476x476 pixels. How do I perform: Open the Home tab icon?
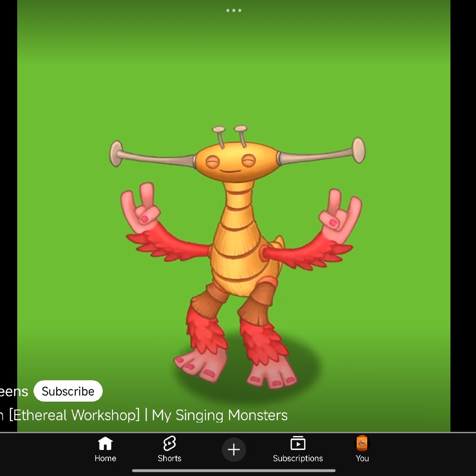click(106, 443)
